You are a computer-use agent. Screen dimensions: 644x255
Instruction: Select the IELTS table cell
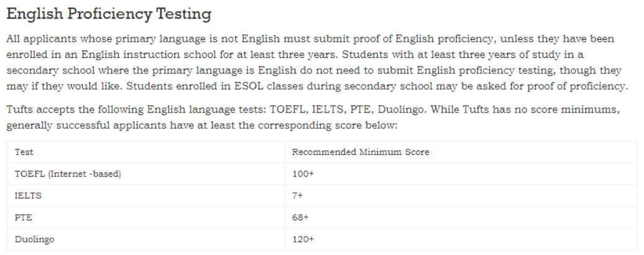(145, 195)
